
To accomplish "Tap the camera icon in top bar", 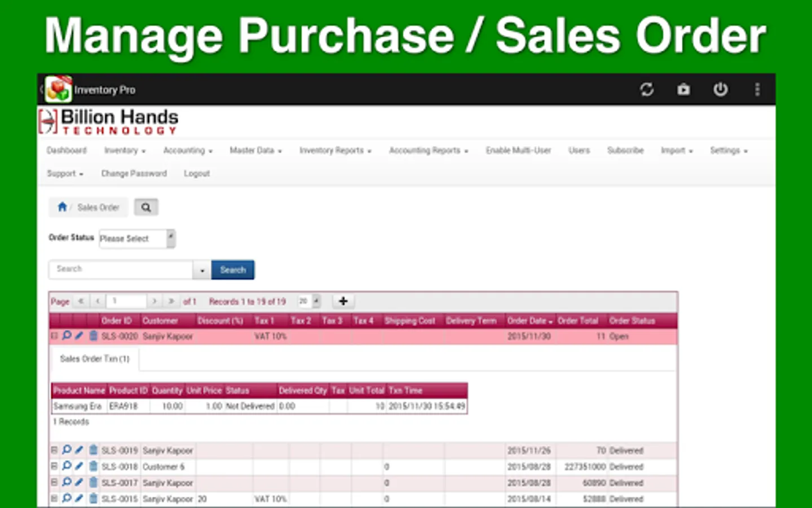I will [683, 89].
